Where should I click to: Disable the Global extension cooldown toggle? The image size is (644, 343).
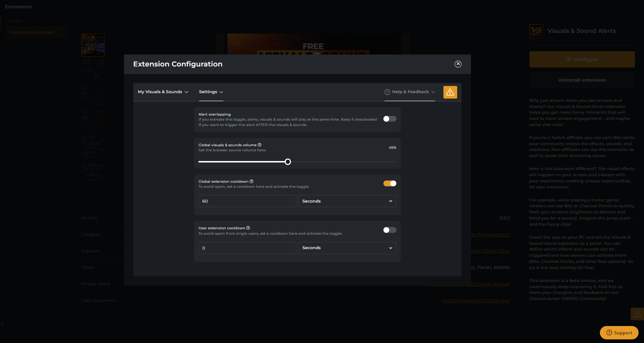pos(390,183)
